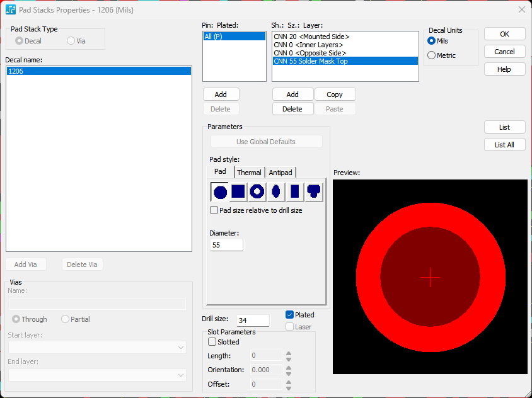Open the Antipad tab

[x=280, y=173]
